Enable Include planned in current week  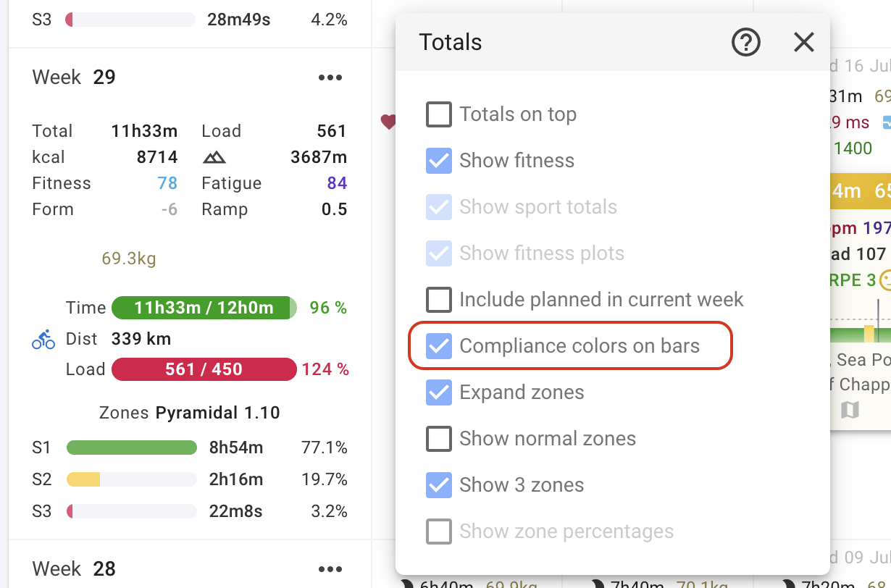(x=439, y=300)
